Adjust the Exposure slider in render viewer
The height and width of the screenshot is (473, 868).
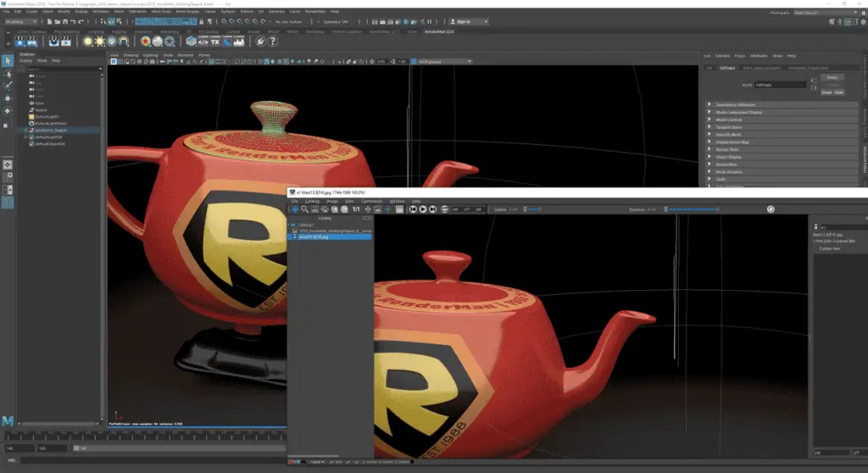tap(692, 209)
